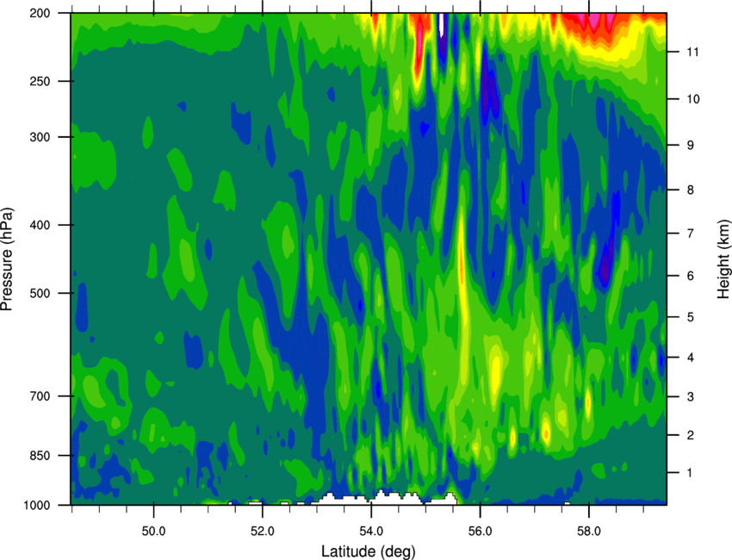Pick the height label 10 km
Screen dimensions: 732x560
693,99
